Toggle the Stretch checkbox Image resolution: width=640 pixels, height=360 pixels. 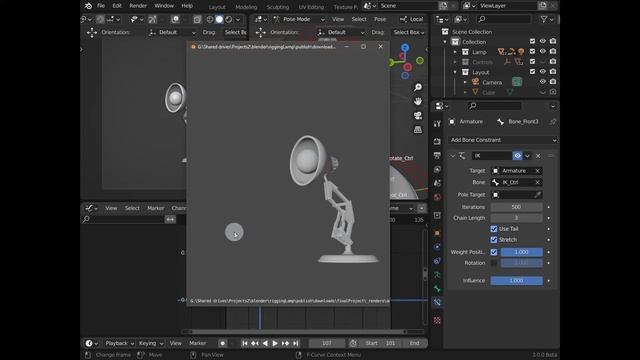coord(494,240)
